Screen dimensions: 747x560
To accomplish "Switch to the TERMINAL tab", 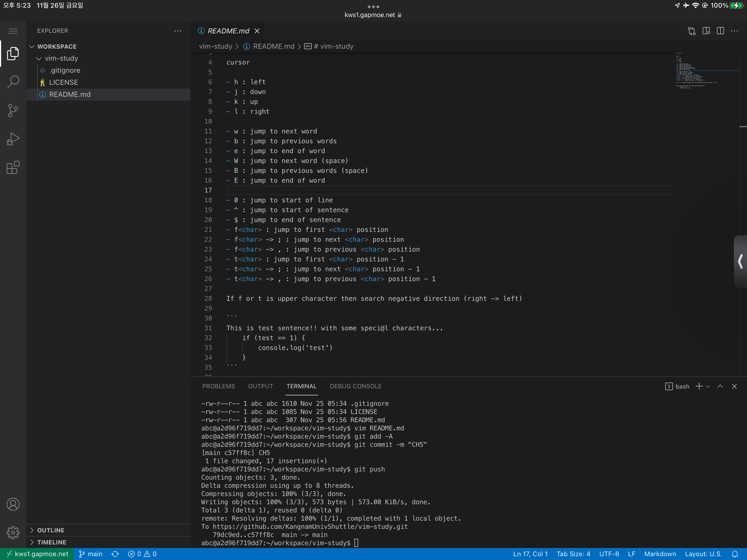I will (x=301, y=386).
